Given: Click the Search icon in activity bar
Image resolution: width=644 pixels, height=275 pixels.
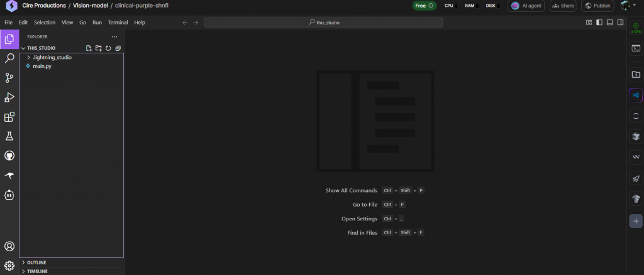Looking at the screenshot, I should coord(9,58).
